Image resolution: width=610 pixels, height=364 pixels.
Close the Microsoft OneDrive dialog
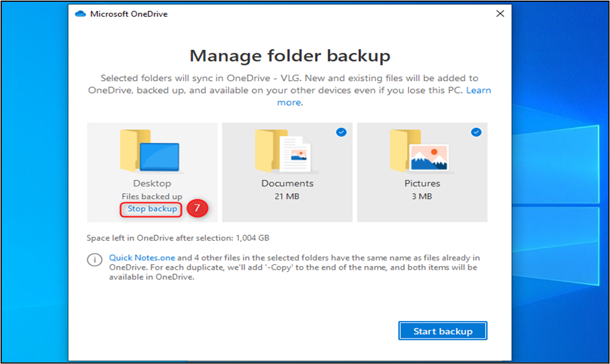500,13
